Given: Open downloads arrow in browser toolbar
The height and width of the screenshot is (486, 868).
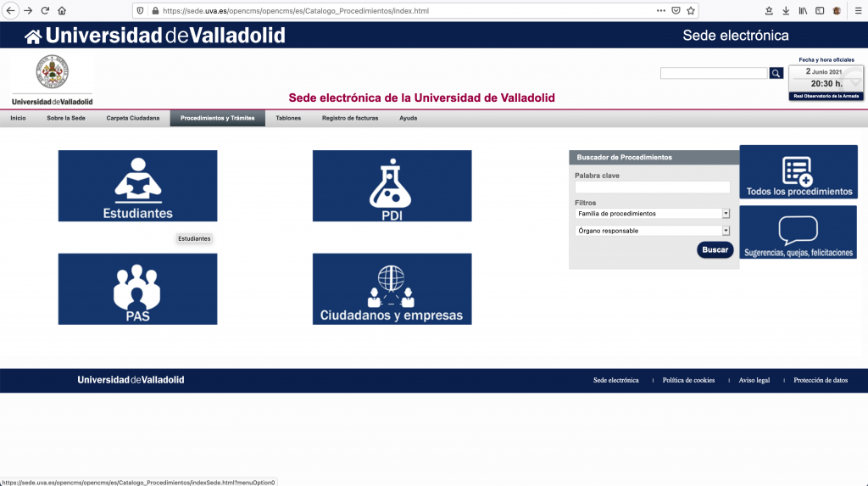Looking at the screenshot, I should (786, 10).
